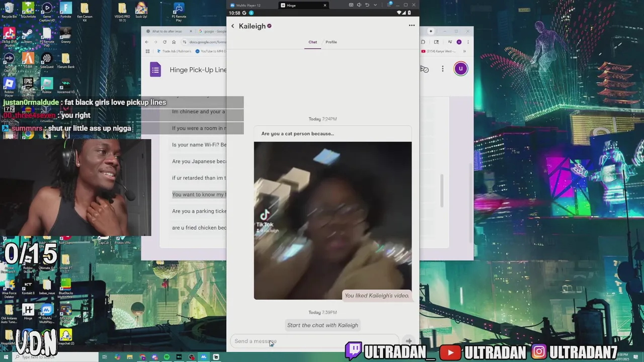Open the SideQuest desktop shortcut
644x362 pixels.
point(47,61)
